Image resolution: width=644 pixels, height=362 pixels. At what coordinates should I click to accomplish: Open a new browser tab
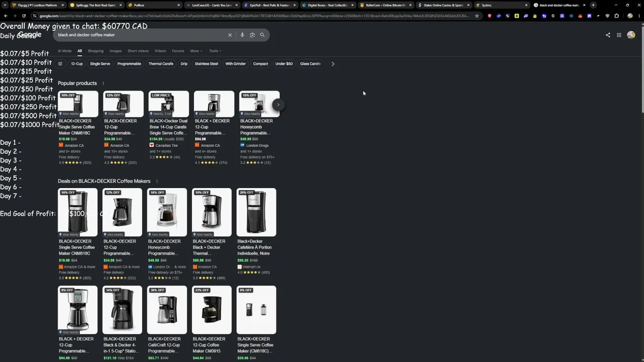pos(593,5)
